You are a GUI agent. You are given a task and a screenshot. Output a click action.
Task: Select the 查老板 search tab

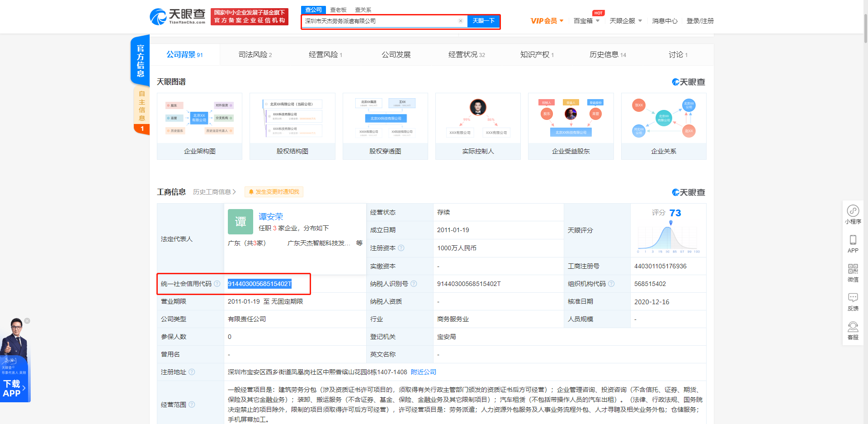(x=338, y=10)
